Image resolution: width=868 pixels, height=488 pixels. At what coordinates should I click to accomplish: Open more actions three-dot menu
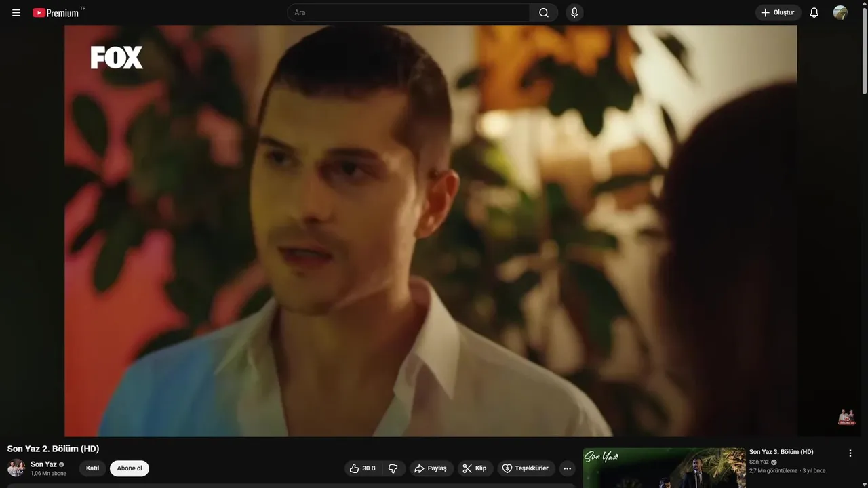568,468
